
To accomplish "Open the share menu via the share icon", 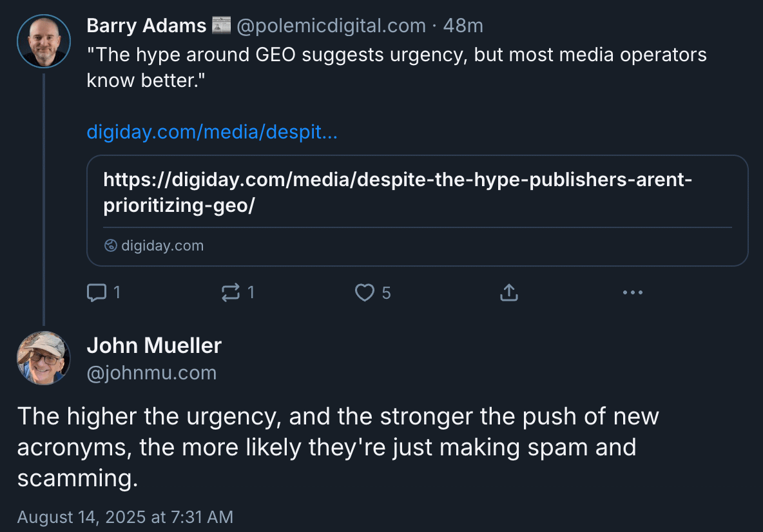I will pos(508,292).
